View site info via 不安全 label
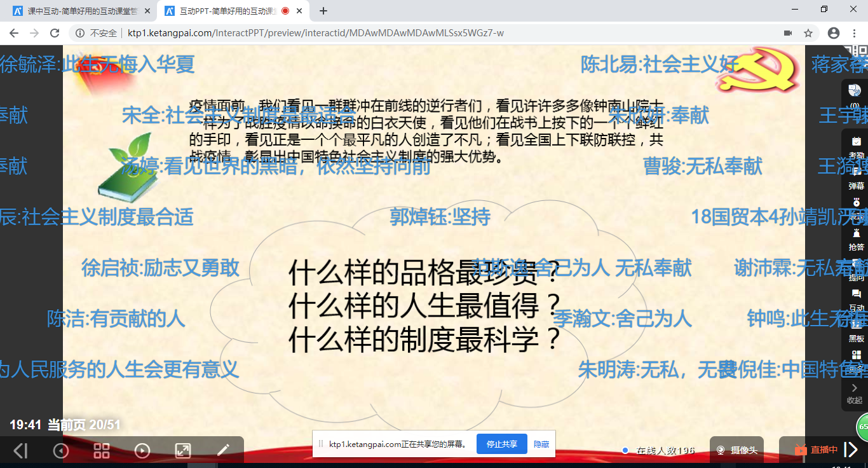This screenshot has height=468, width=868. pos(97,33)
